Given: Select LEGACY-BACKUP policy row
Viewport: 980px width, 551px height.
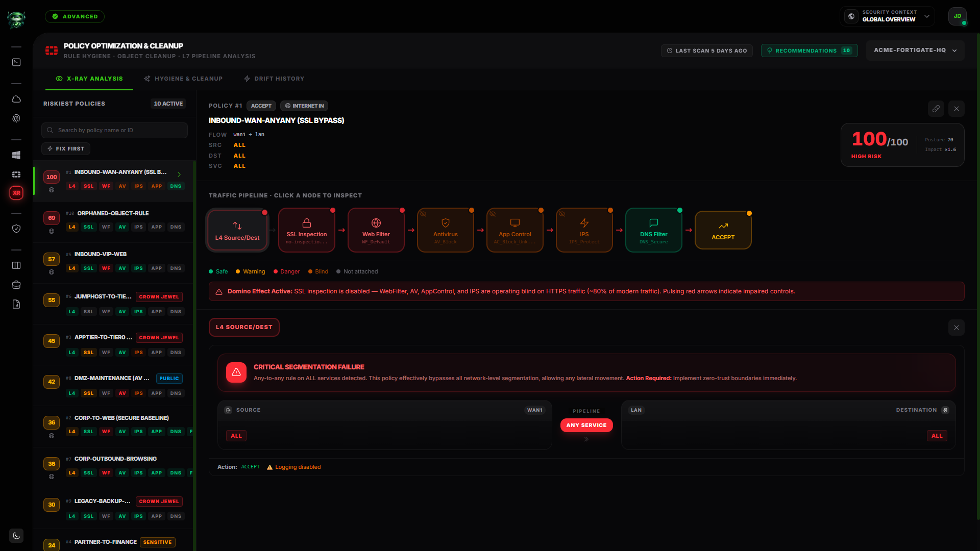Looking at the screenshot, I should [x=113, y=509].
